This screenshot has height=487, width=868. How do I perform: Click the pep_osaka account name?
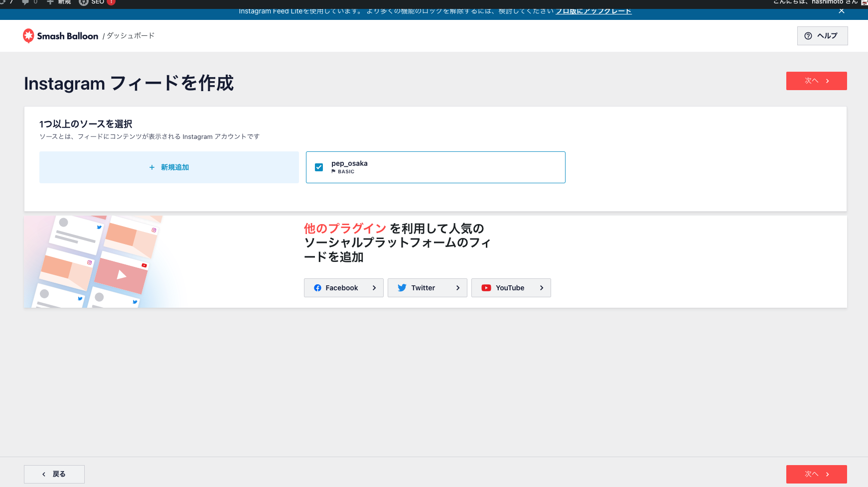coord(349,163)
